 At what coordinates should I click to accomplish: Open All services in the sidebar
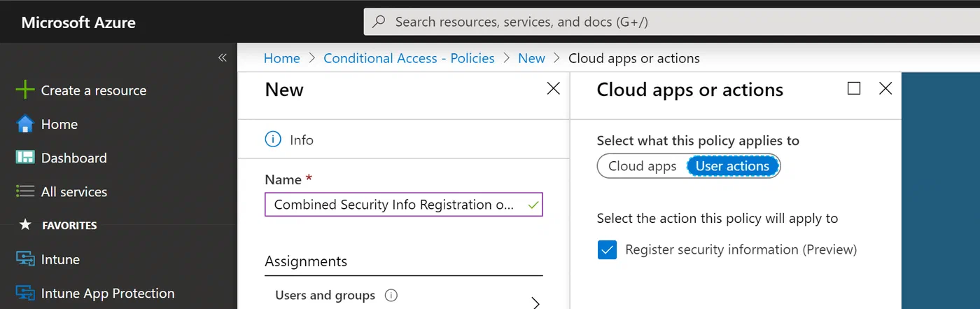tap(74, 191)
